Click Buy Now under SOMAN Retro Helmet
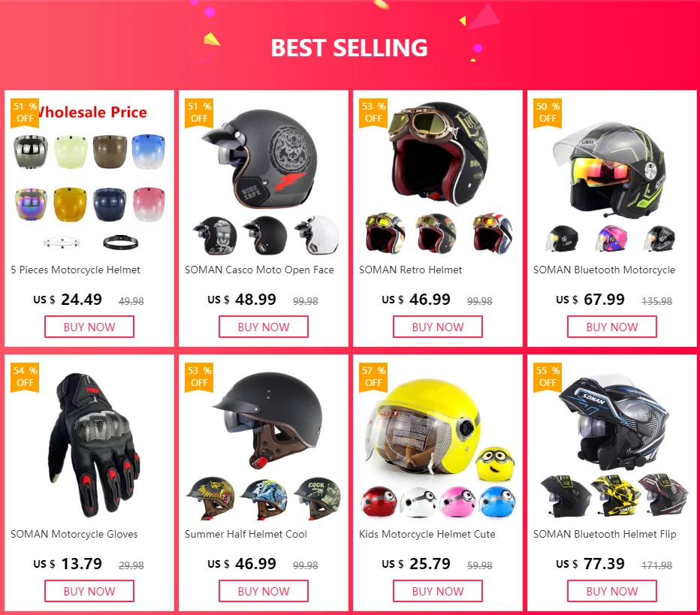This screenshot has height=615, width=700. 437,327
